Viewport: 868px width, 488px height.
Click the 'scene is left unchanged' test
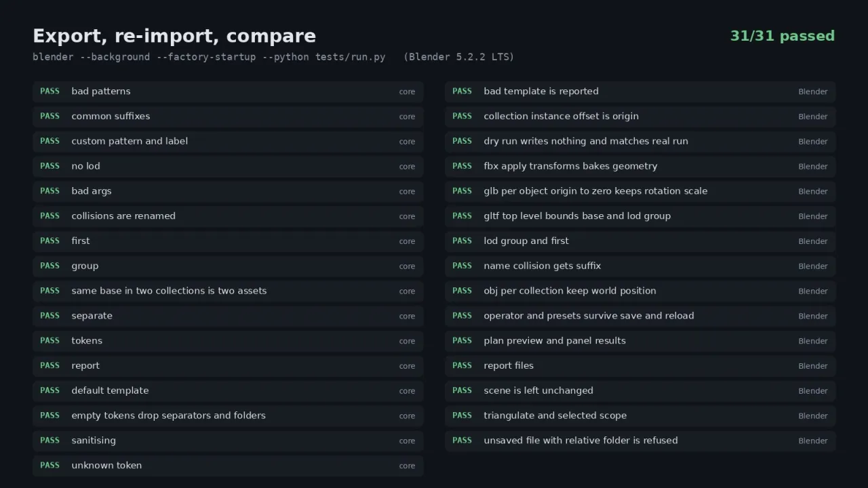pyautogui.click(x=640, y=391)
